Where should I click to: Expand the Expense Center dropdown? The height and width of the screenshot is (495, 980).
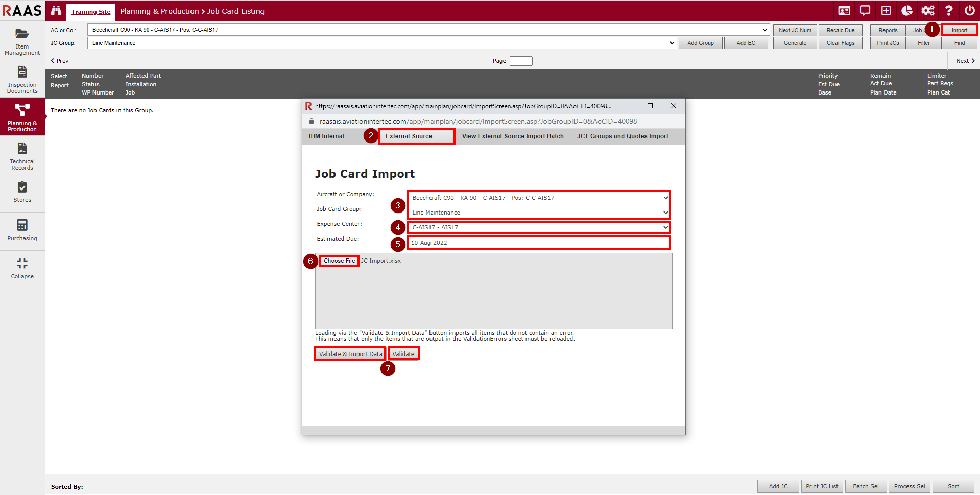(x=538, y=227)
